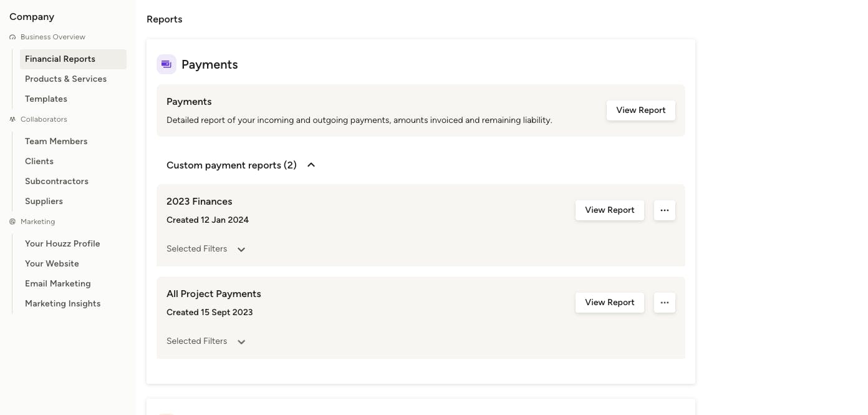This screenshot has height=415, width=868.
Task: Click the Business Overview section icon
Action: pyautogui.click(x=12, y=37)
